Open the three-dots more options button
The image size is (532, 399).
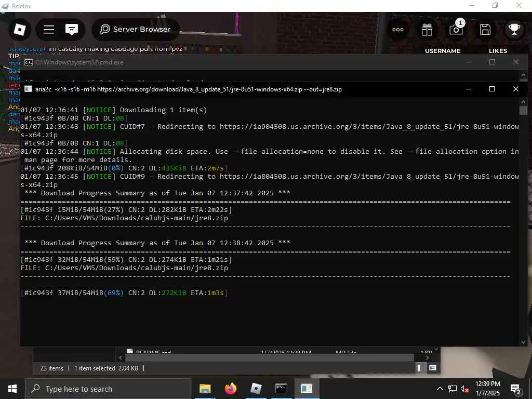point(397,30)
